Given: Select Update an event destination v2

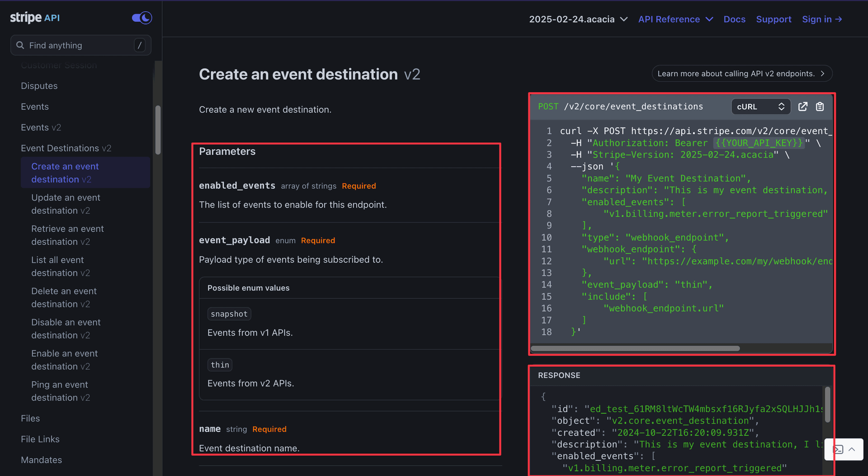Looking at the screenshot, I should pyautogui.click(x=66, y=204).
